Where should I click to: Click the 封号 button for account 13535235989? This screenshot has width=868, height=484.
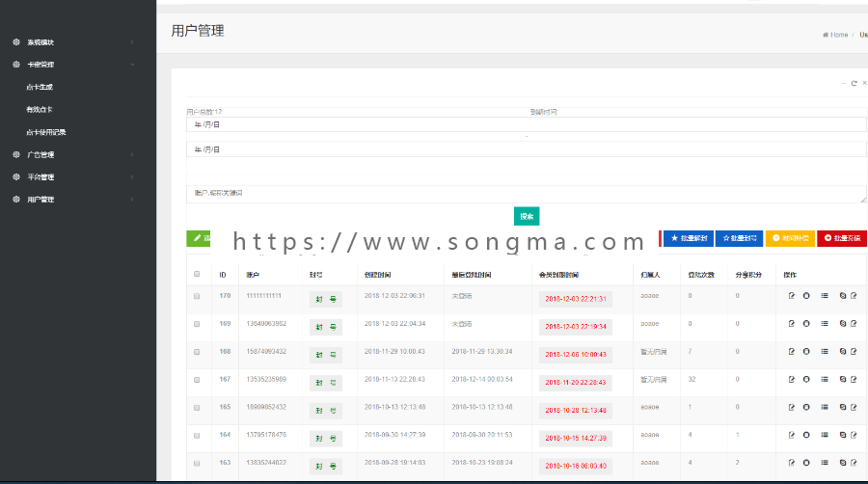click(x=326, y=383)
